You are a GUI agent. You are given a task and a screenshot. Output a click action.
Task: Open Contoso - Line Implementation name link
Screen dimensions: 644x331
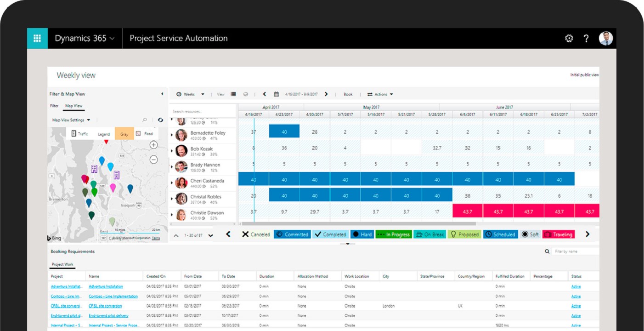(113, 297)
